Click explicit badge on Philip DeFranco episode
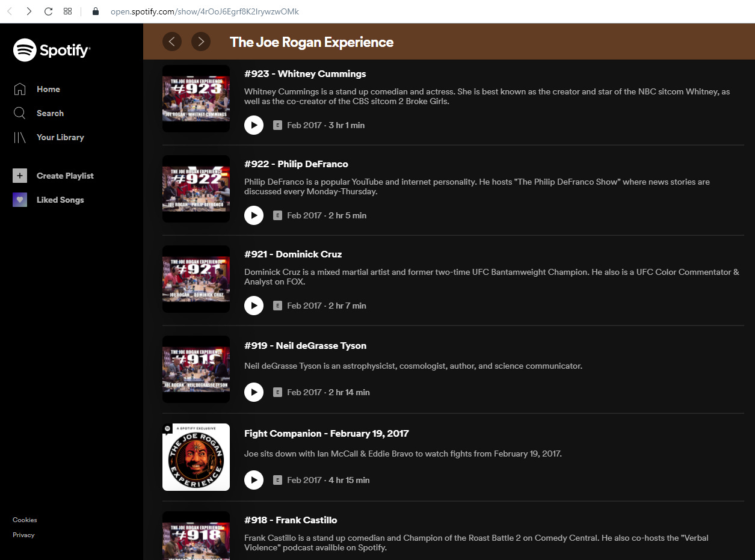The image size is (755, 560). click(x=277, y=215)
